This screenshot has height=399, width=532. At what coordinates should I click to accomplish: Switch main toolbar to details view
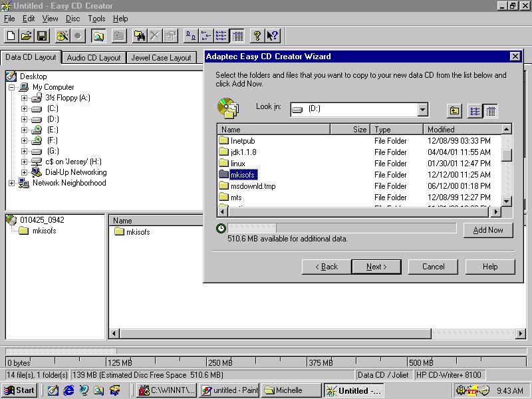click(237, 36)
